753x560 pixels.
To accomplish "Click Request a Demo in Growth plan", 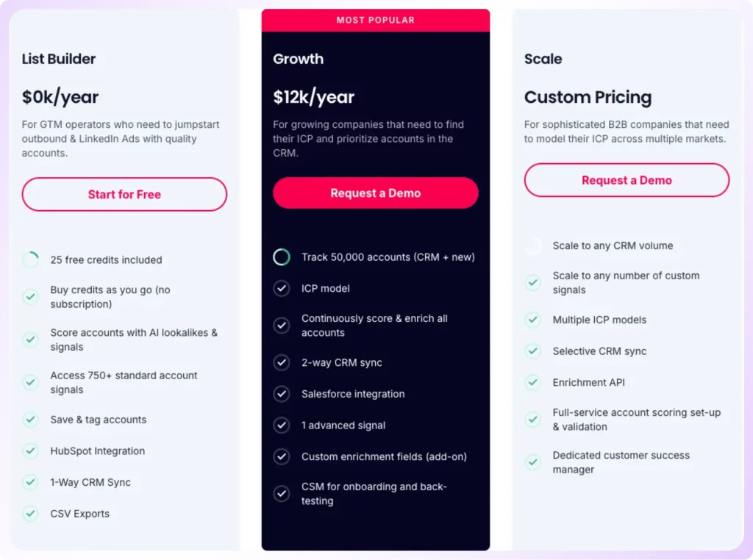I will pyautogui.click(x=376, y=193).
